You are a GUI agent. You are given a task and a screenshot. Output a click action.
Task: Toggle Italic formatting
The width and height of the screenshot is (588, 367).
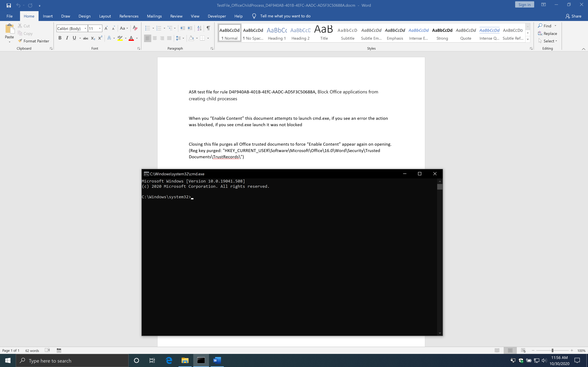(x=67, y=38)
